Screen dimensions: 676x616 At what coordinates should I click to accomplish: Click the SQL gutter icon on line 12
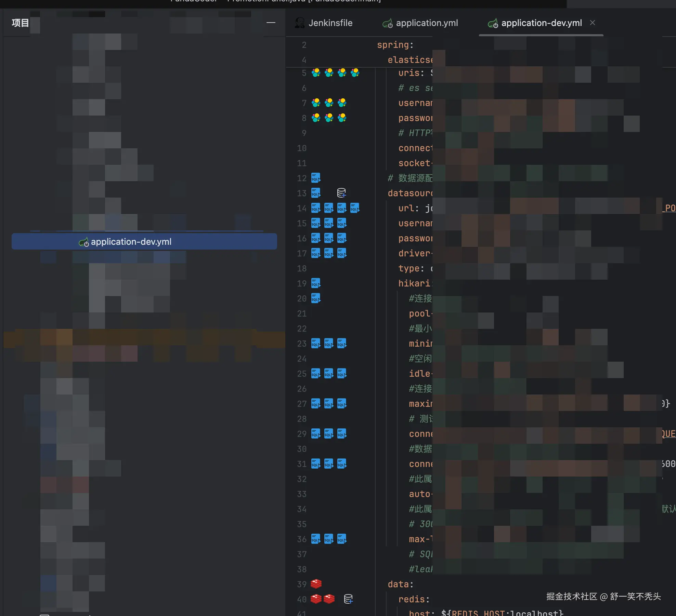pos(316,178)
